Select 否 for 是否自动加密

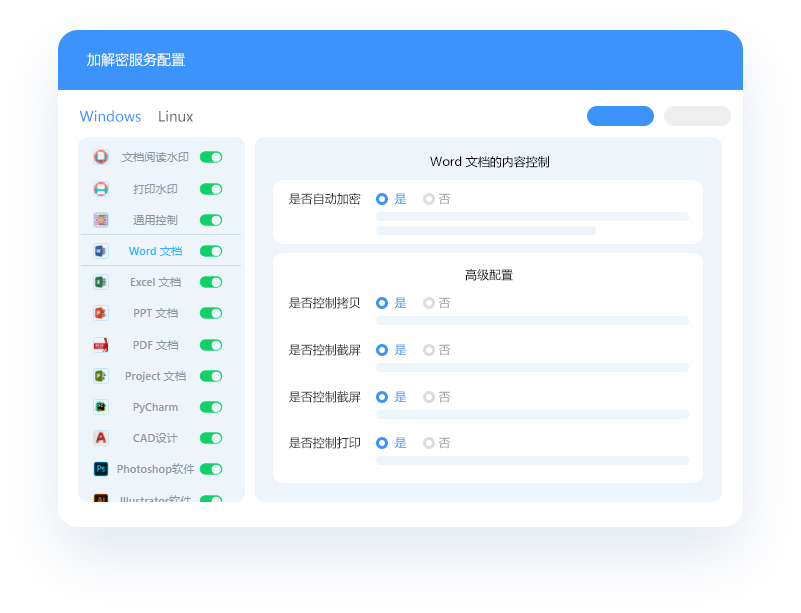tap(429, 199)
